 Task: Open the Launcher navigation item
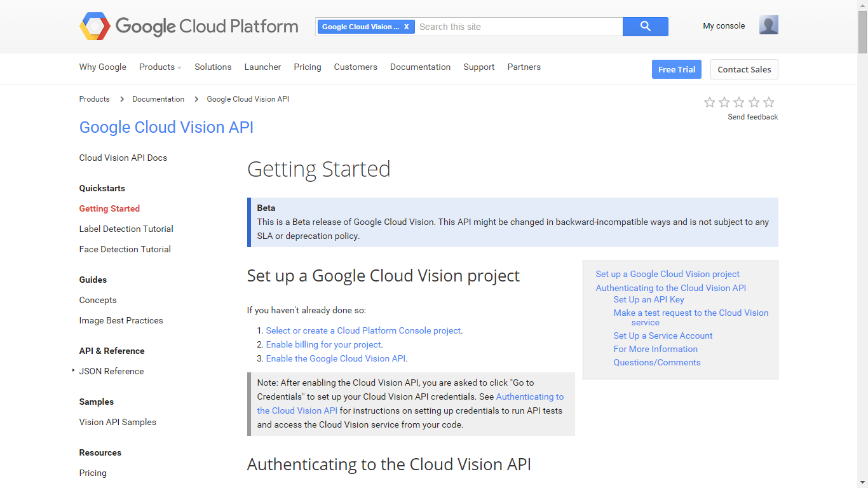click(262, 67)
